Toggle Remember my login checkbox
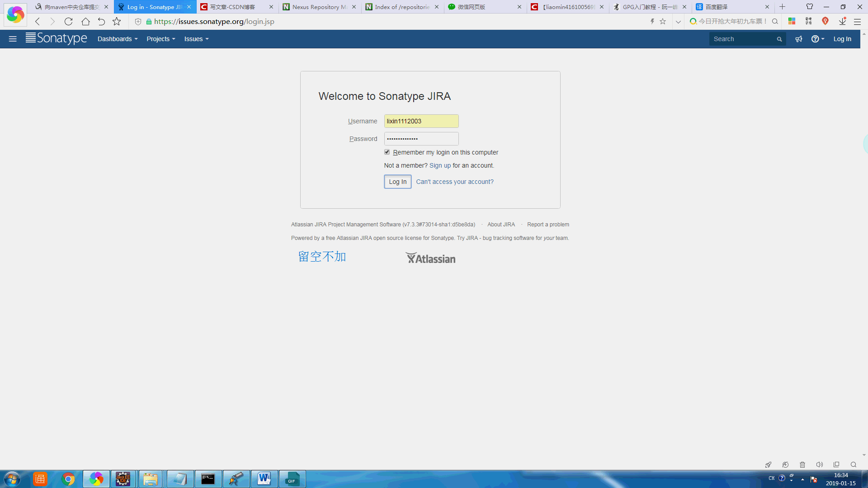This screenshot has height=488, width=868. (x=387, y=152)
